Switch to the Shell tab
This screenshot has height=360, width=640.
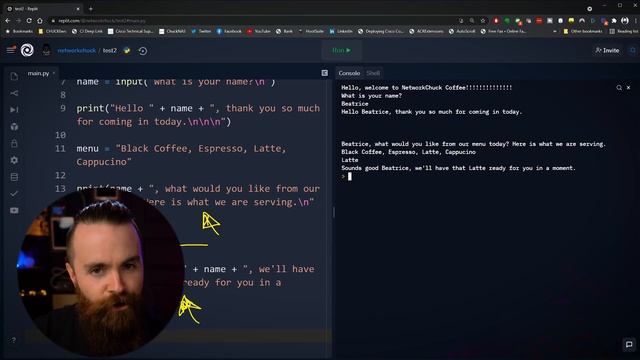click(373, 73)
